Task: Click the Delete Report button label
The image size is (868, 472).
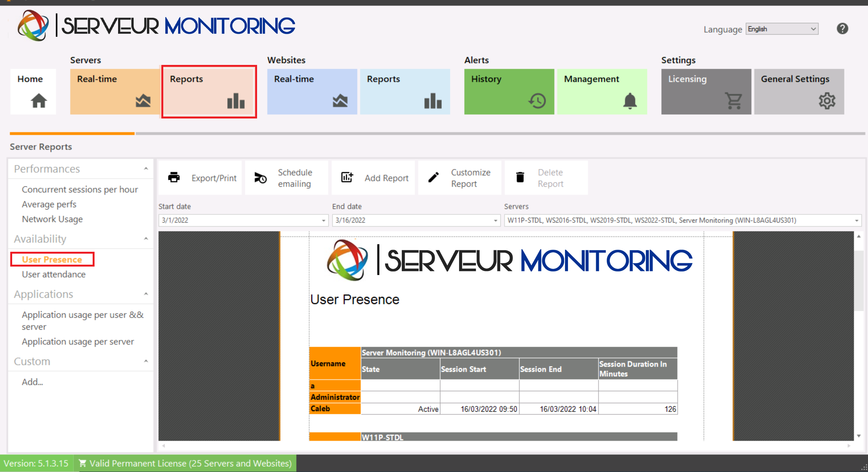Action: [x=551, y=178]
